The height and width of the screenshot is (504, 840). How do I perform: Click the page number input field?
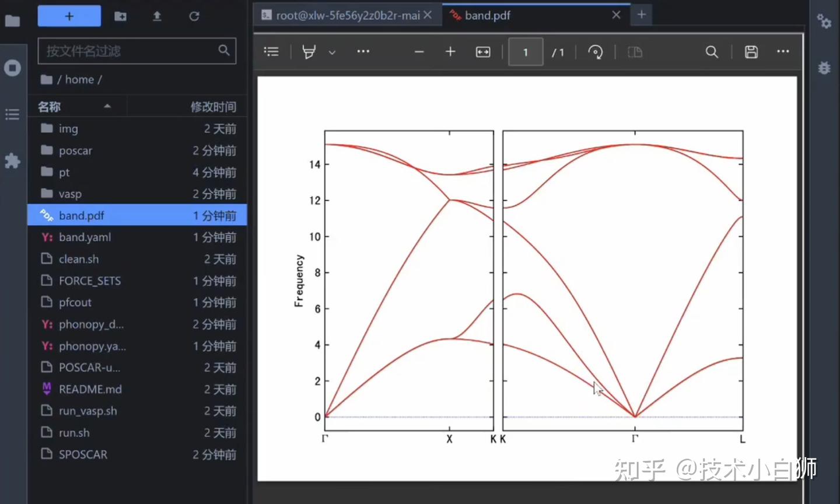pos(525,51)
